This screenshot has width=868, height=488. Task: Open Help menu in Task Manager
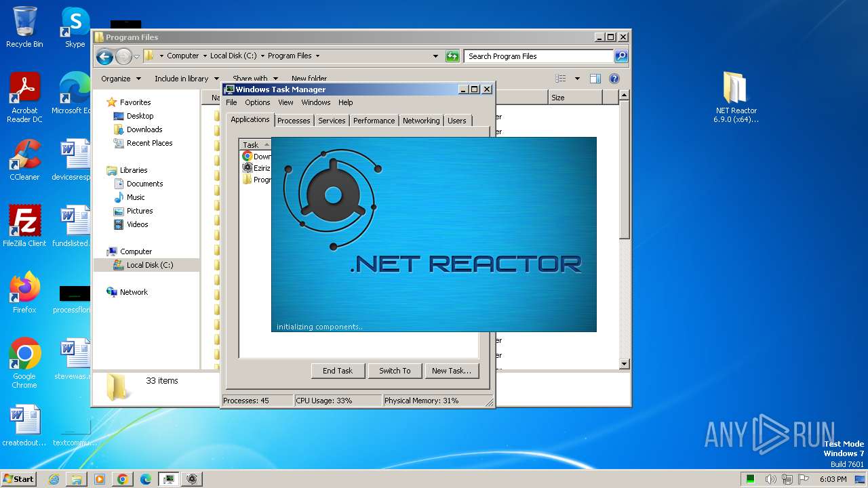point(346,102)
